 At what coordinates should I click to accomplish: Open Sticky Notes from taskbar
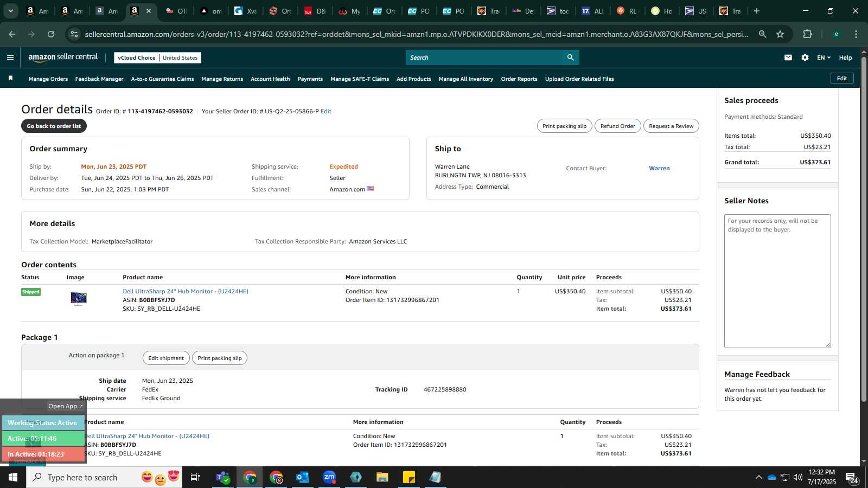coord(409,477)
